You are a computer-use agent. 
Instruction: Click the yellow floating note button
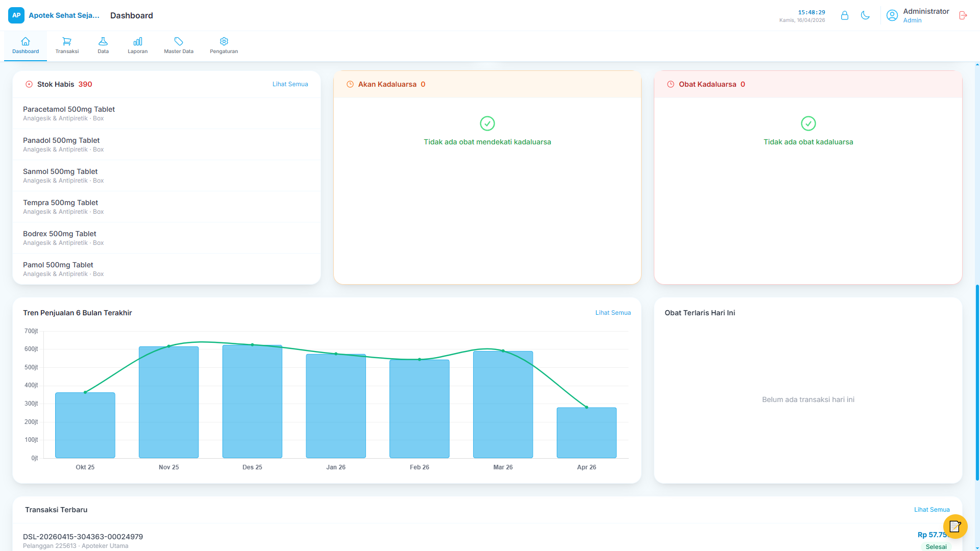[x=955, y=527]
